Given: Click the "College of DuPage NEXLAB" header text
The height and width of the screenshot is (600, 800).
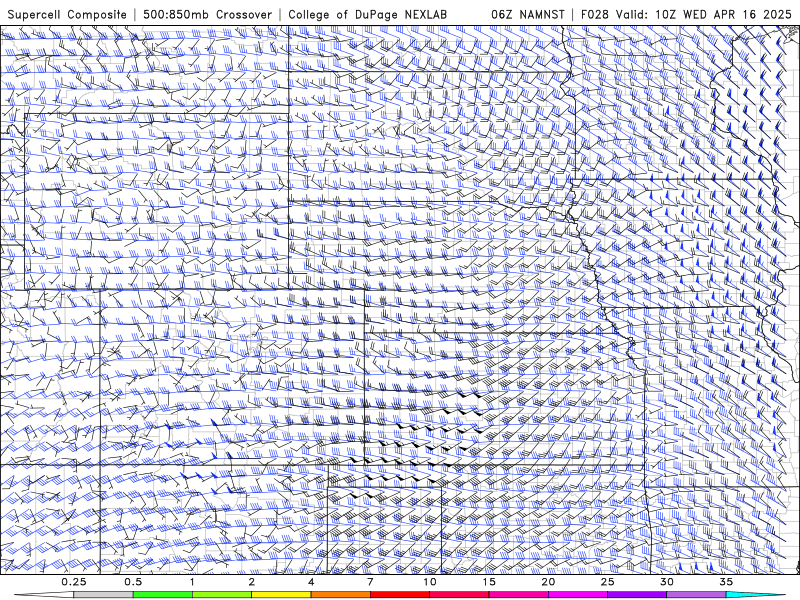Looking at the screenshot, I should click(367, 14).
